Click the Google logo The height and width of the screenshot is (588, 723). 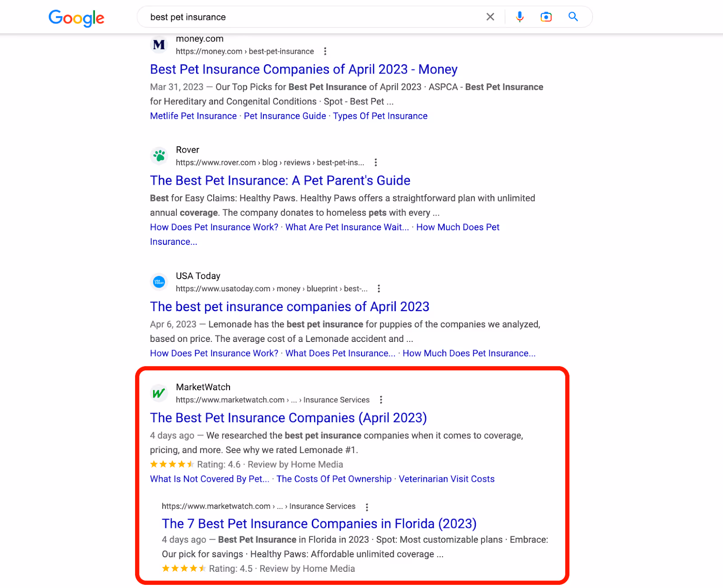click(76, 18)
